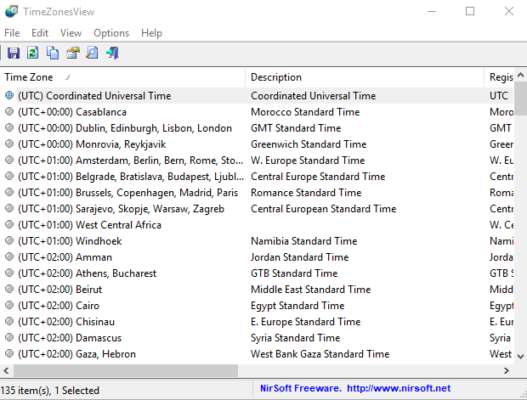Click the gray icon beside Chisinau row
This screenshot has height=400, width=527.
[9, 321]
